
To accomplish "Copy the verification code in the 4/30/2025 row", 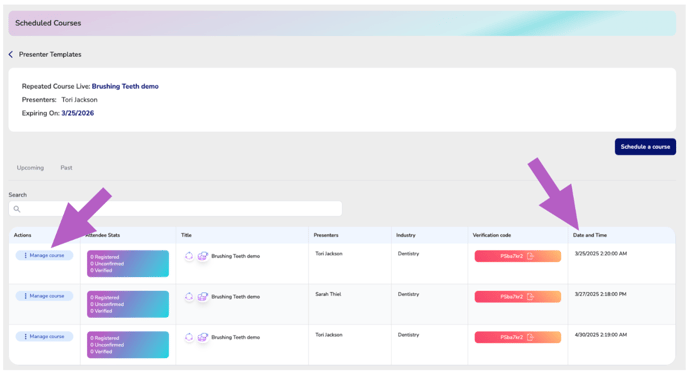I will point(530,337).
